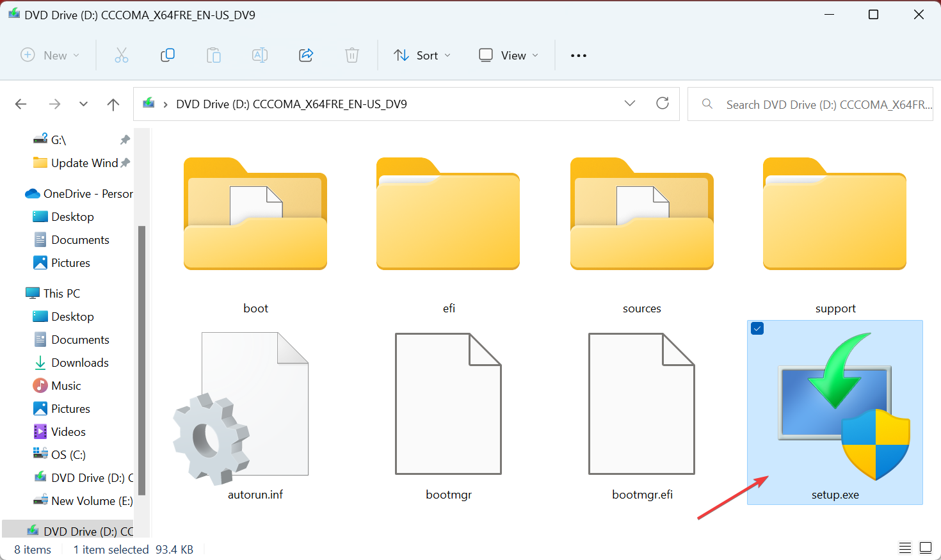Image resolution: width=941 pixels, height=560 pixels.
Task: Click the 'setup.exe' file name label
Action: point(835,494)
